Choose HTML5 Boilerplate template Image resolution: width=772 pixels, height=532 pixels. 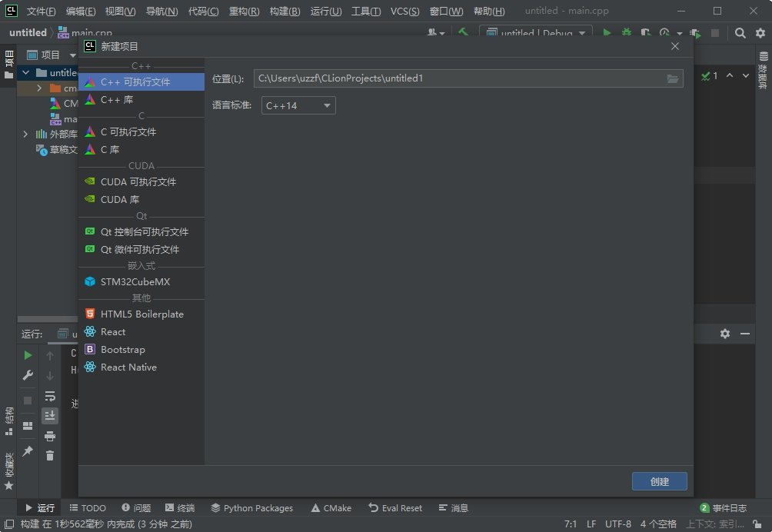141,314
